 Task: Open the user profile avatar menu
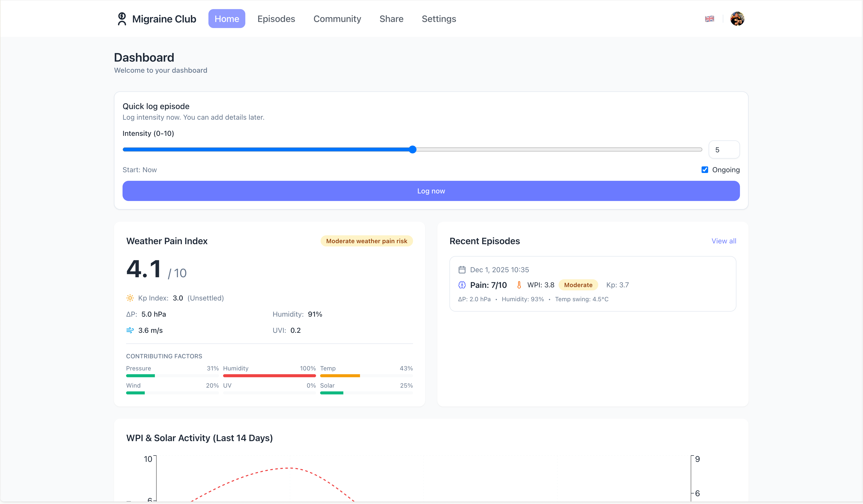[737, 19]
